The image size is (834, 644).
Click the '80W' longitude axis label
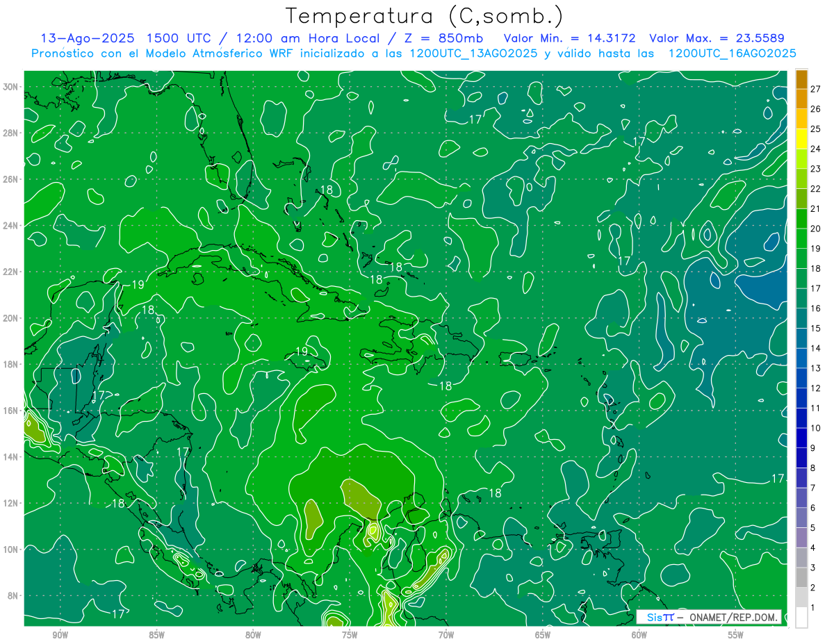coord(253,635)
